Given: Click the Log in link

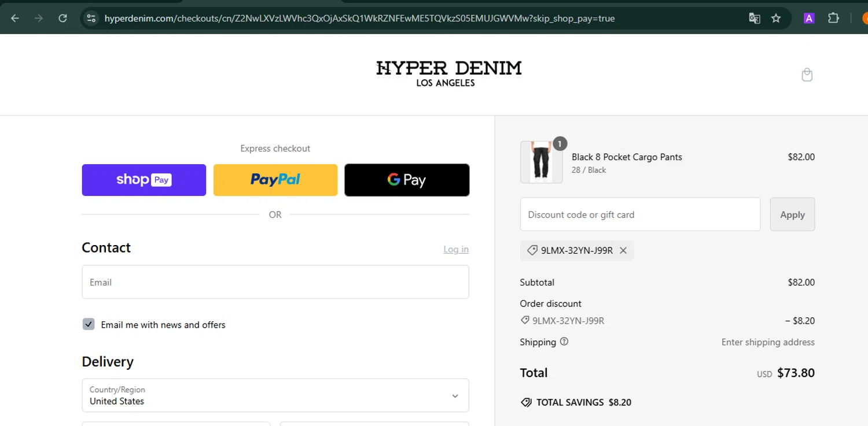Looking at the screenshot, I should (456, 249).
